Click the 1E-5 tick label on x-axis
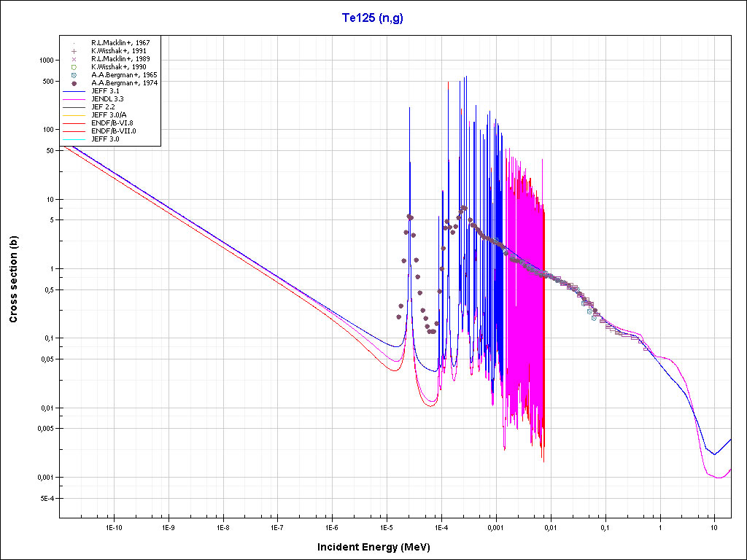Viewport: 747px width, 560px height. pyautogui.click(x=386, y=526)
